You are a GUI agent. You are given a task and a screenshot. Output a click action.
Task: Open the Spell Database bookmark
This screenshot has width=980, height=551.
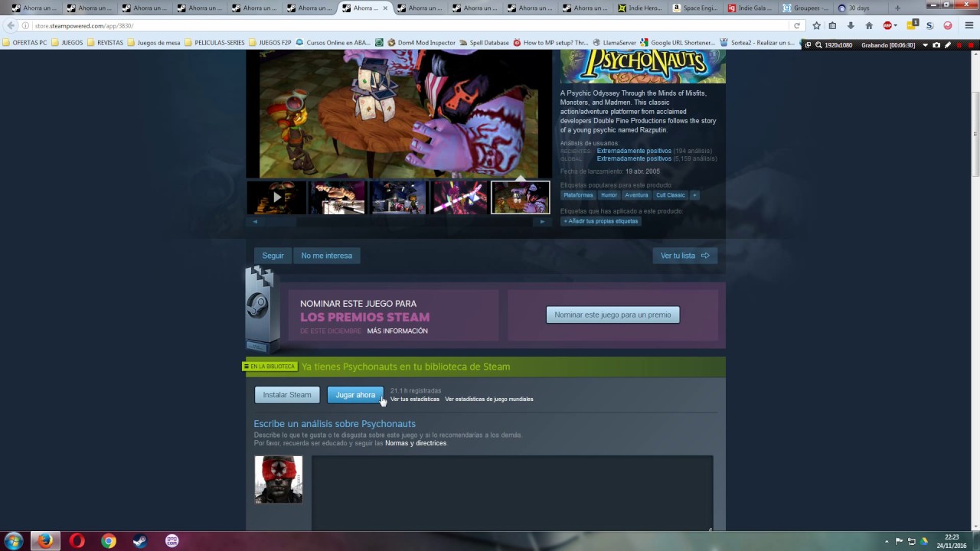[485, 43]
